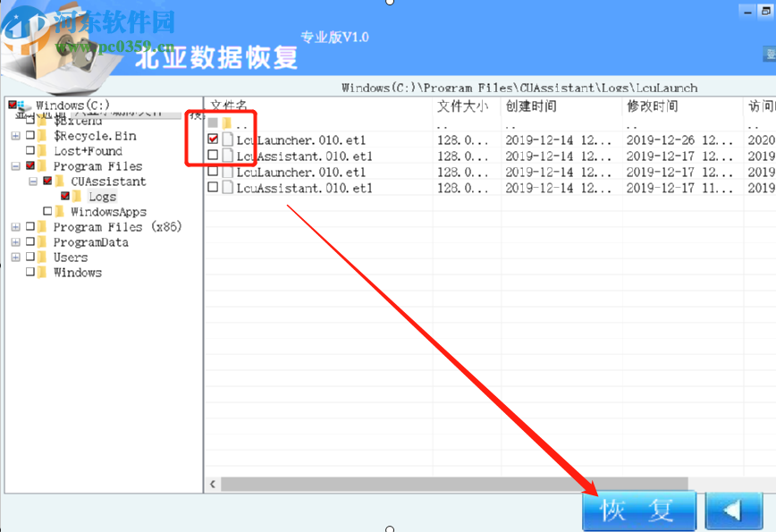This screenshot has width=776, height=532.
Task: Untick the Logs folder checkbox
Action: (x=65, y=196)
